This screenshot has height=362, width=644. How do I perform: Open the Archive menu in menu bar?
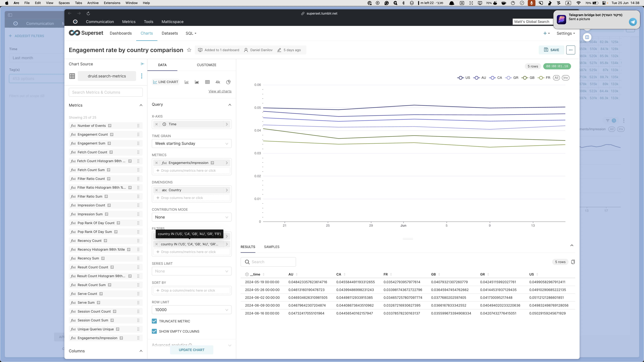point(93,3)
